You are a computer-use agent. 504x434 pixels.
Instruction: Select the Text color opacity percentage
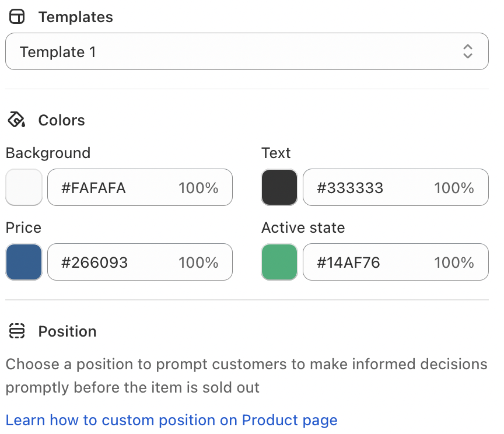454,188
